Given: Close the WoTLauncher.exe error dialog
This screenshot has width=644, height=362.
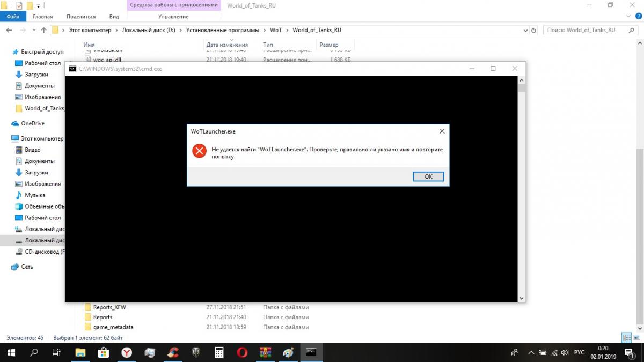Looking at the screenshot, I should [x=442, y=131].
